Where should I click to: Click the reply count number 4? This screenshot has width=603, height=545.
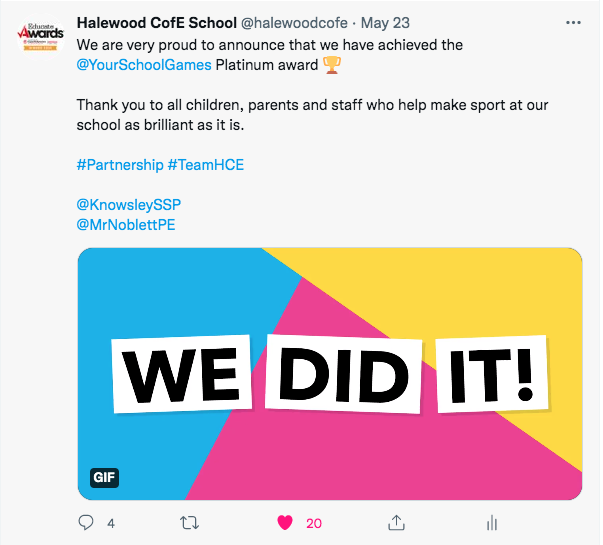coord(111,522)
